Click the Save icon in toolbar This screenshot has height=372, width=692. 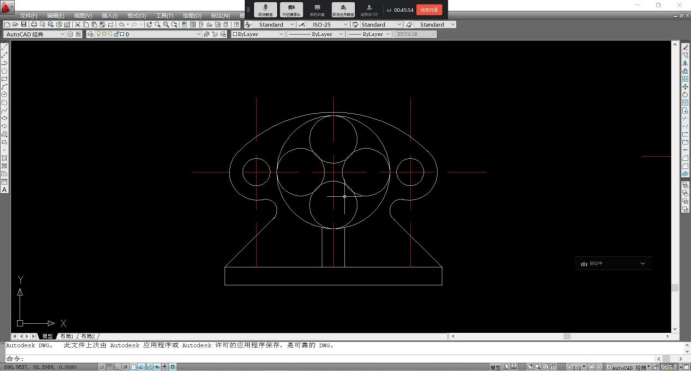click(x=24, y=25)
